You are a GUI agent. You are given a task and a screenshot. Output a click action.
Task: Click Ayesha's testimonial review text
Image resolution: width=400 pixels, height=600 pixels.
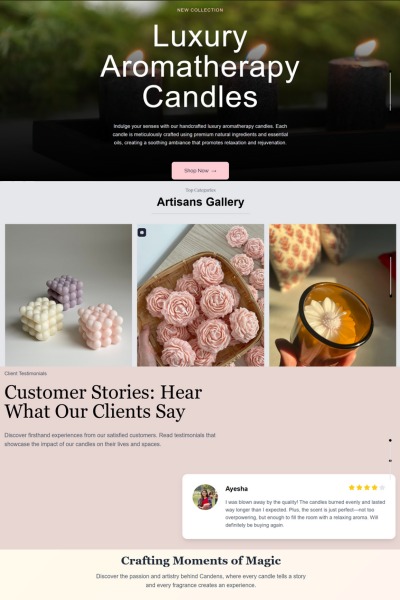305,514
